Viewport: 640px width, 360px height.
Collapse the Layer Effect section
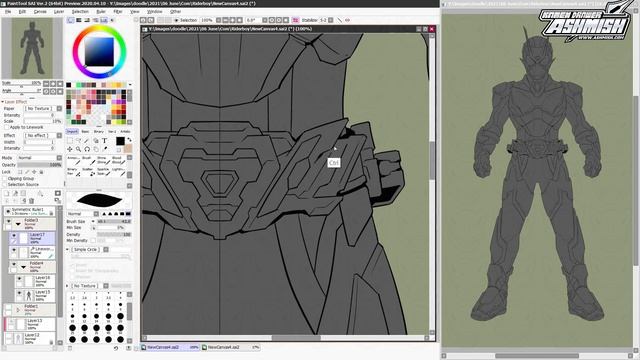(3, 102)
